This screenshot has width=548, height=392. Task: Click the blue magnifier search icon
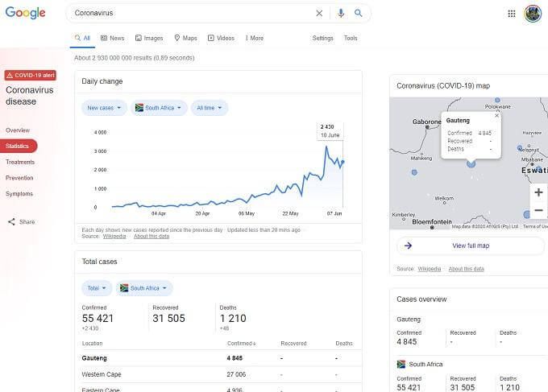pos(359,13)
